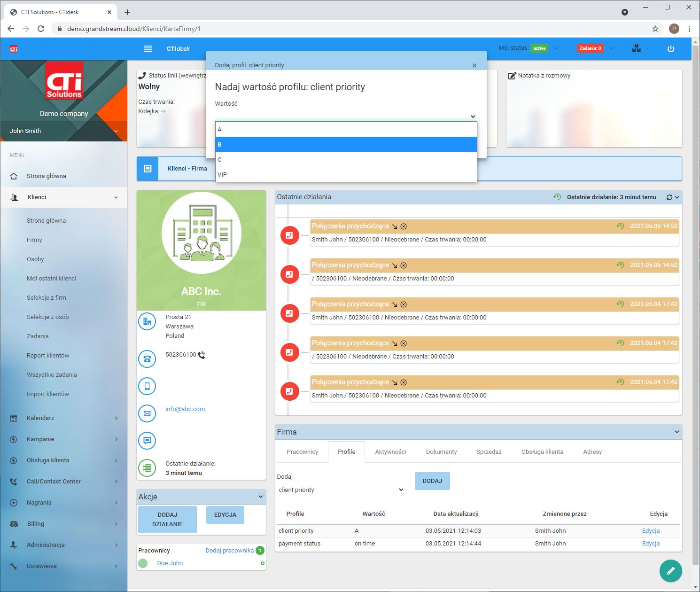The height and width of the screenshot is (592, 700).
Task: Click Edycja link for client priority row
Action: click(x=651, y=530)
